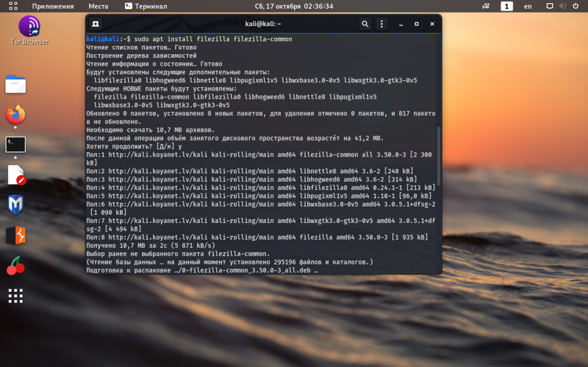The image size is (588, 367).
Task: Open Burp Suite from the dock
Action: click(x=15, y=235)
